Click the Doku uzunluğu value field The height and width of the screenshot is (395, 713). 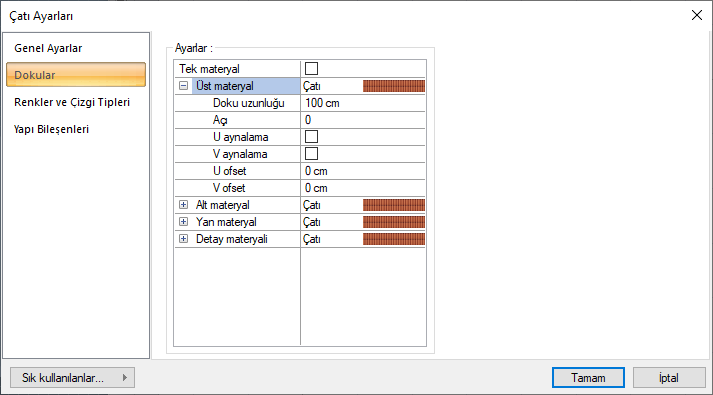[363, 103]
